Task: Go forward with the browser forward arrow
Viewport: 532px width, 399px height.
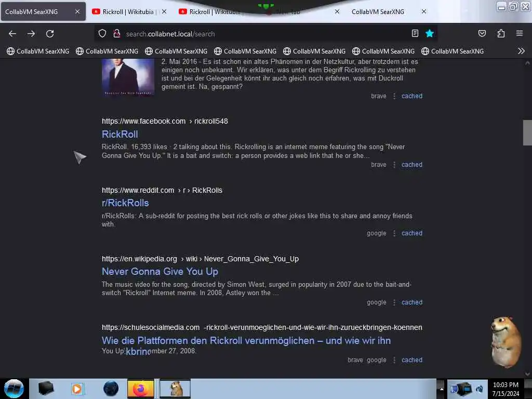Action: click(31, 34)
